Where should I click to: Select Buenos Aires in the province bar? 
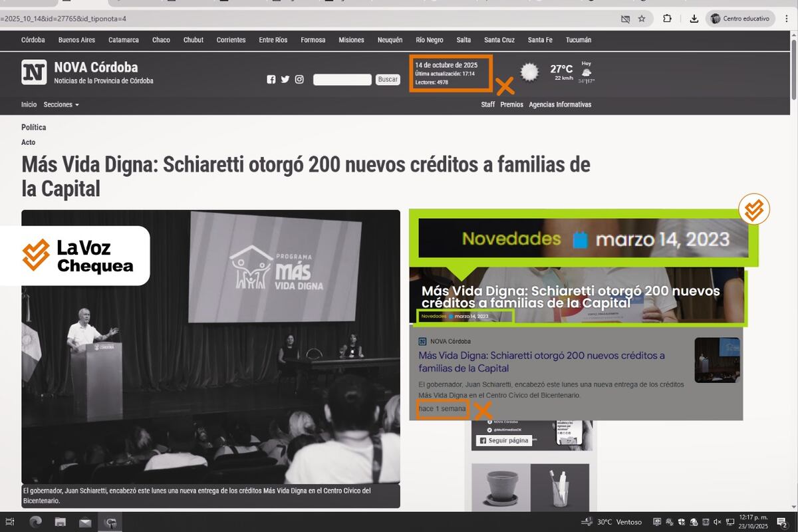[76, 40]
